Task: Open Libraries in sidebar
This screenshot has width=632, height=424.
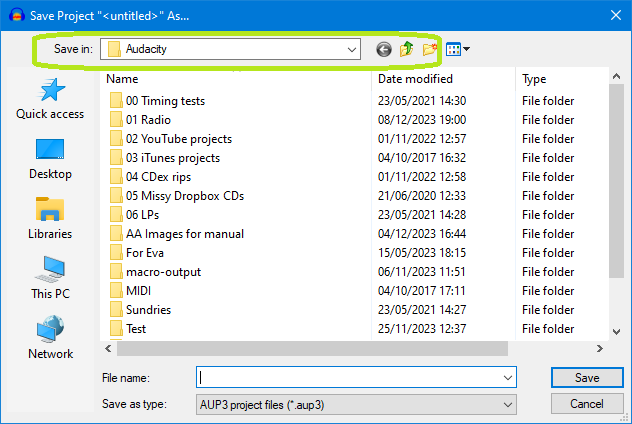Action: click(x=50, y=218)
